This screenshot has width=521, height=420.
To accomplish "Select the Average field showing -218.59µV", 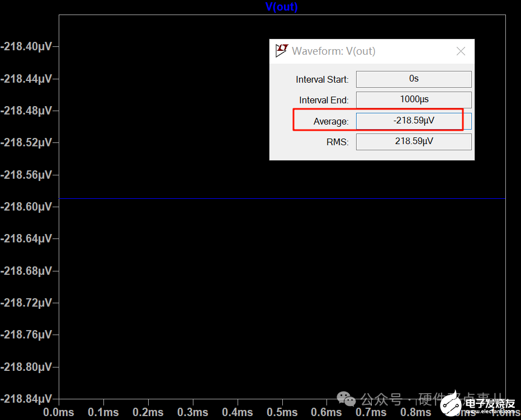I will [414, 121].
